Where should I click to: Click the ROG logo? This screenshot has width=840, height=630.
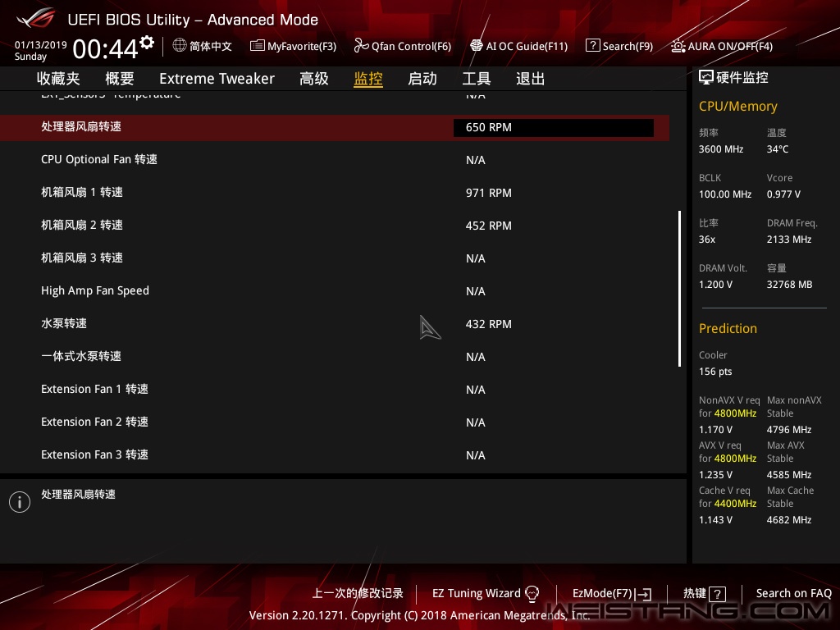tap(35, 18)
